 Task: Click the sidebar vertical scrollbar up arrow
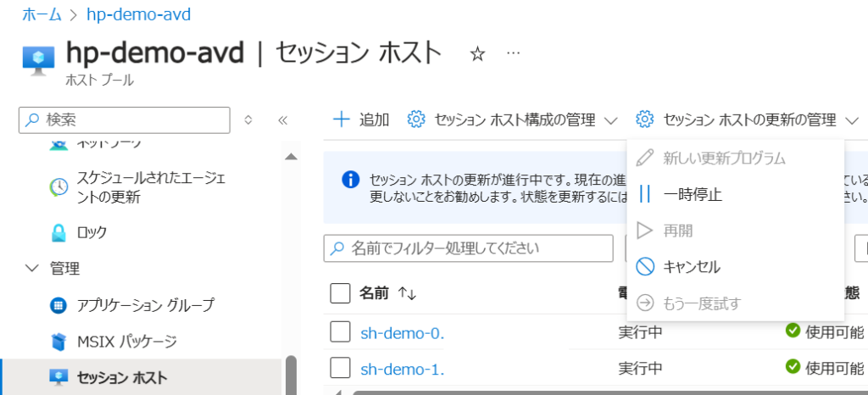click(x=291, y=157)
